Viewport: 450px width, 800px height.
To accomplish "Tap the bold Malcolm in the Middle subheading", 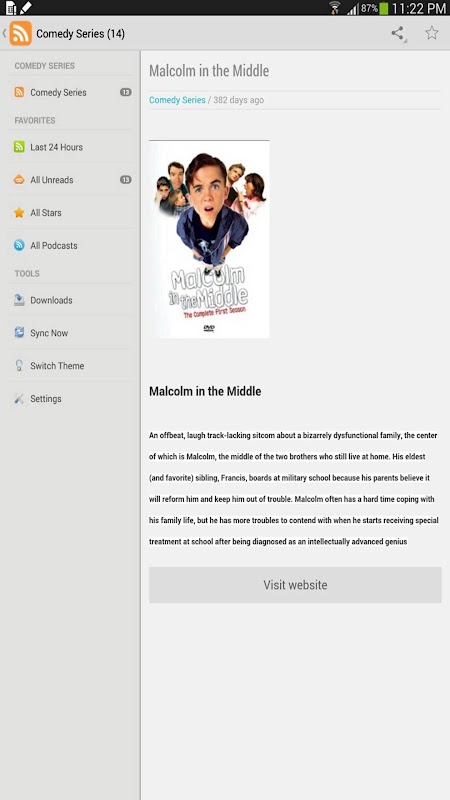I will click(x=205, y=391).
